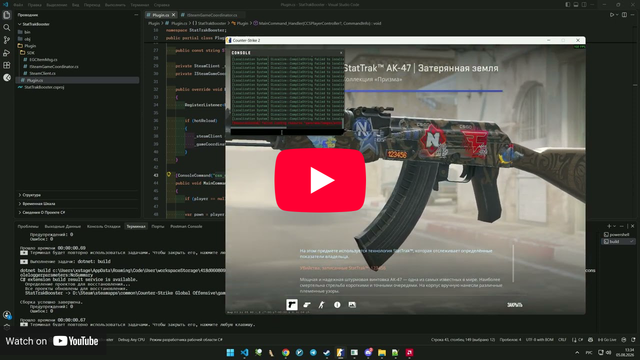640x360 pixels.
Task: Open StatTrakBooster.csproj file
Action: (44, 87)
